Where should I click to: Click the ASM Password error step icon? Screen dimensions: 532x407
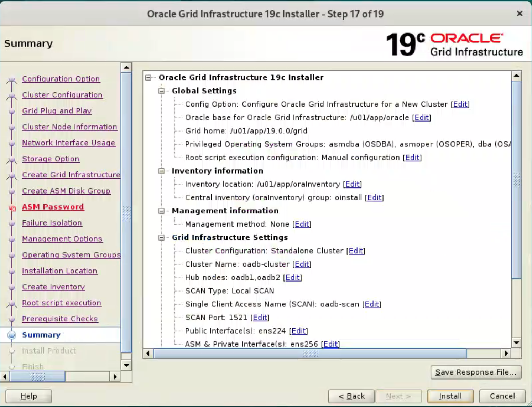pos(12,208)
